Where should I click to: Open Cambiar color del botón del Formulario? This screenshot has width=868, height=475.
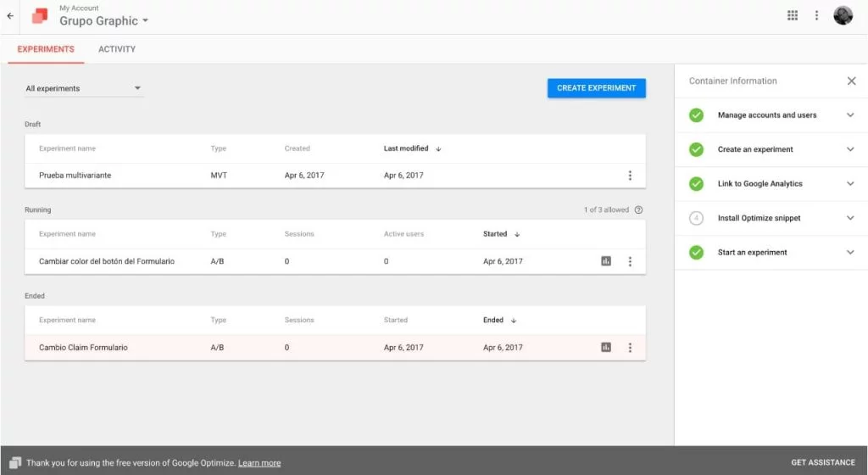point(106,261)
